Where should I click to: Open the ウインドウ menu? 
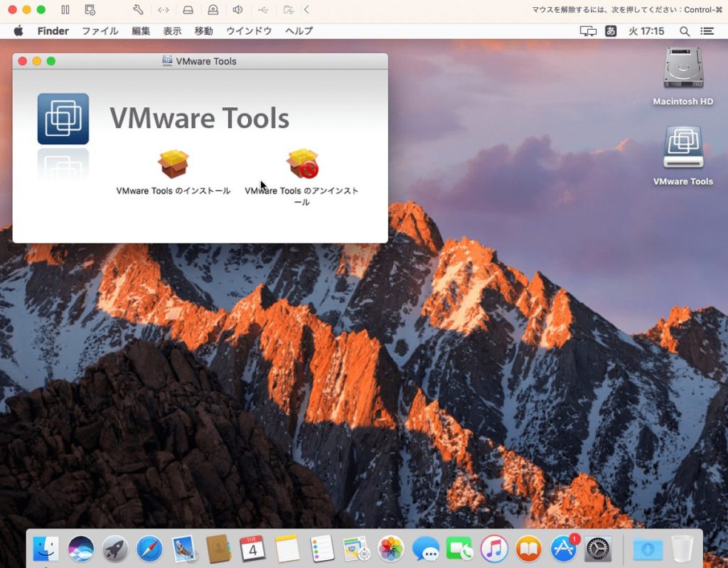pos(249,31)
